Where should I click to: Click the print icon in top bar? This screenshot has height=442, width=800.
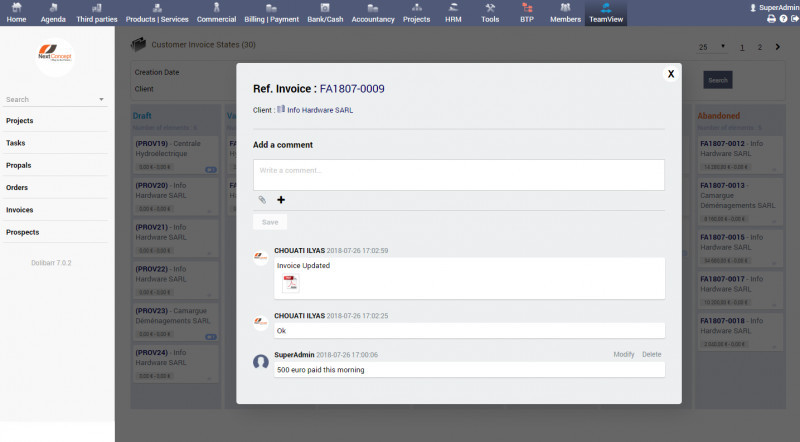pyautogui.click(x=771, y=19)
